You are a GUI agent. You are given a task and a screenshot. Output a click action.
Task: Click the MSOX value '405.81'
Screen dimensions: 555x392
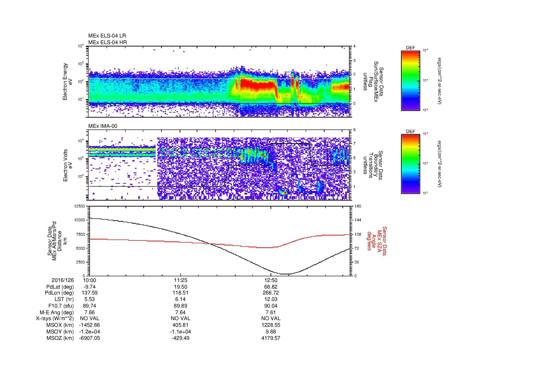(180, 325)
